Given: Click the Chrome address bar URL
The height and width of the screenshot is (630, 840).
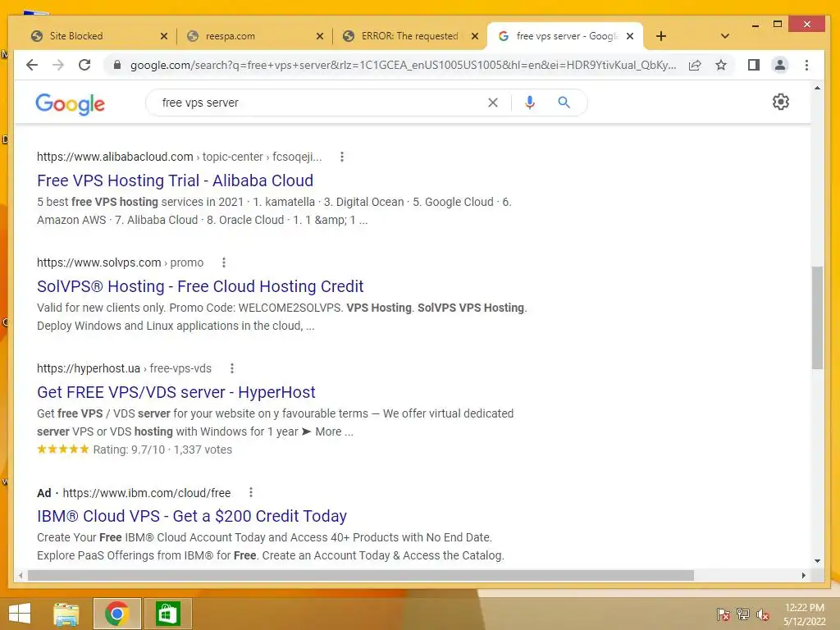Looking at the screenshot, I should (x=403, y=66).
